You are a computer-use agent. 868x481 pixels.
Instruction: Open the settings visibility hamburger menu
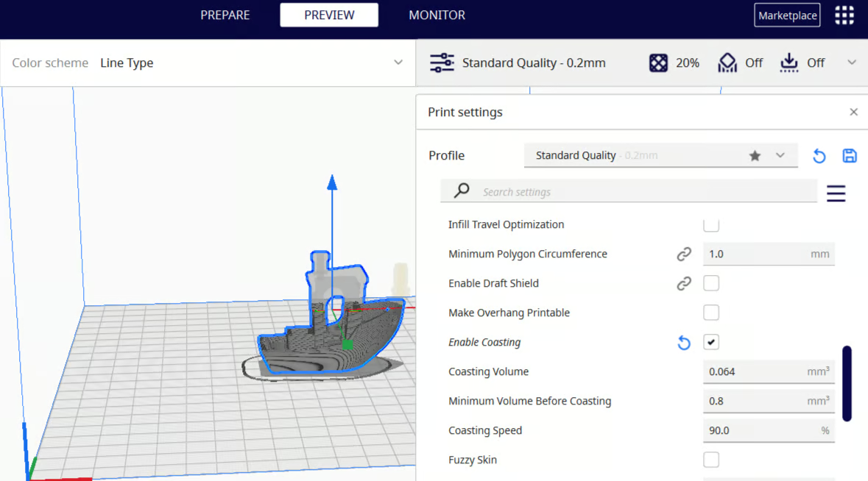pyautogui.click(x=836, y=193)
